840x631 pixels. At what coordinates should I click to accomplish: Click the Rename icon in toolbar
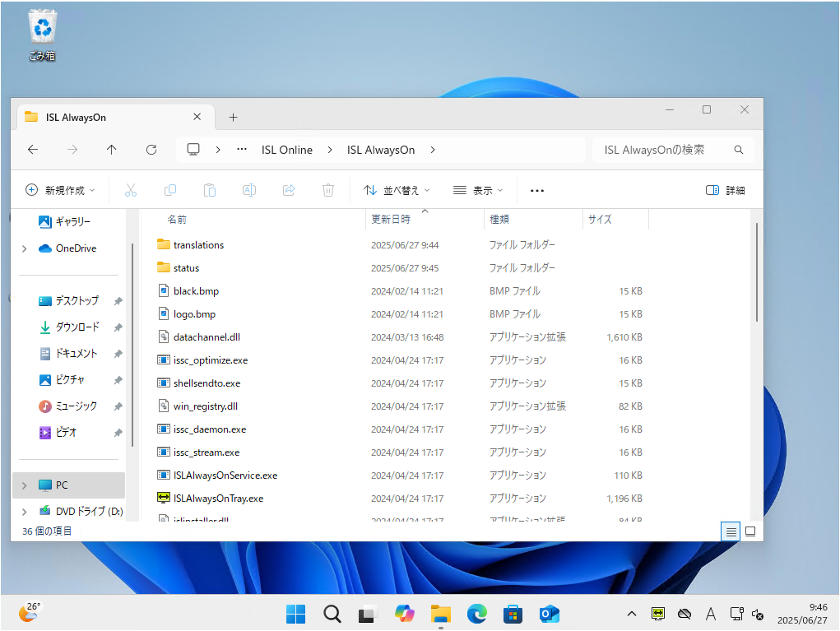click(249, 190)
